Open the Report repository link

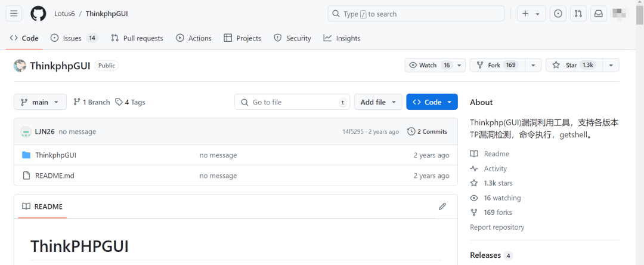pyautogui.click(x=497, y=227)
